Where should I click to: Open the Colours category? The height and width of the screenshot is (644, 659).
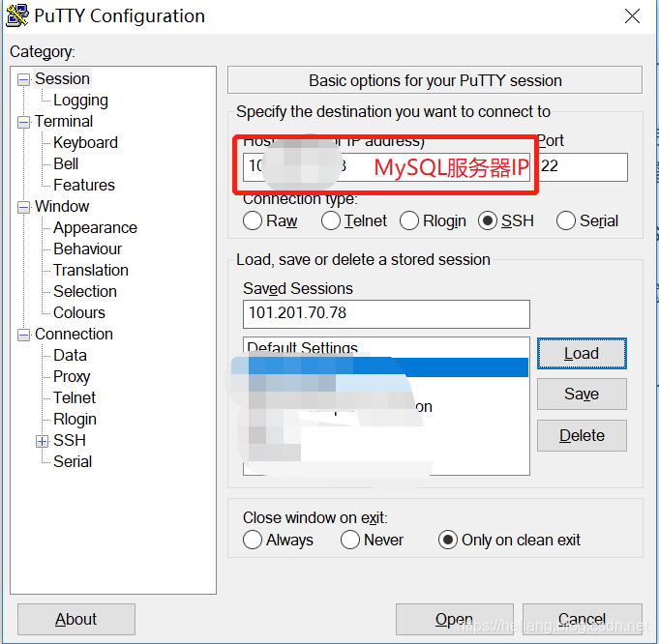tap(79, 312)
